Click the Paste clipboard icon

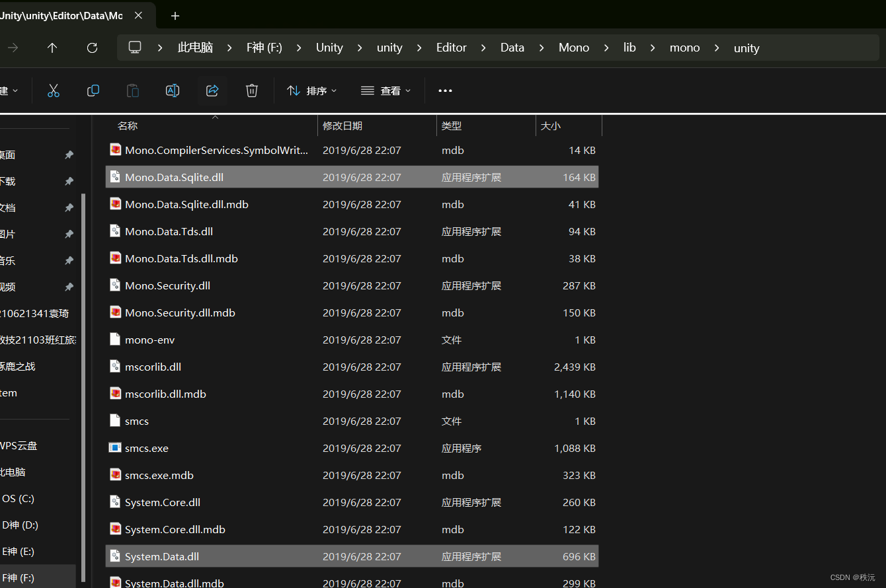point(133,91)
